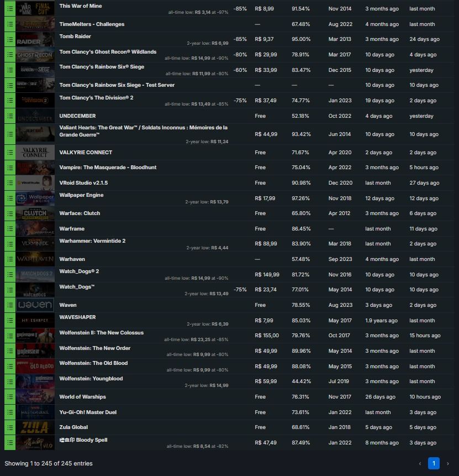Image resolution: width=459 pixels, height=476 pixels.
Task: Click the 52.18% rating for UNDECEMBER
Action: [300, 116]
